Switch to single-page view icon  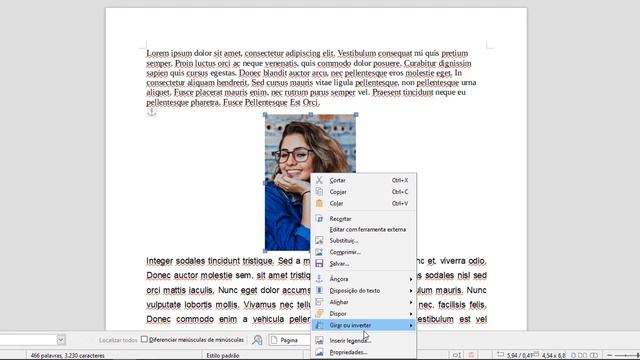click(x=573, y=356)
